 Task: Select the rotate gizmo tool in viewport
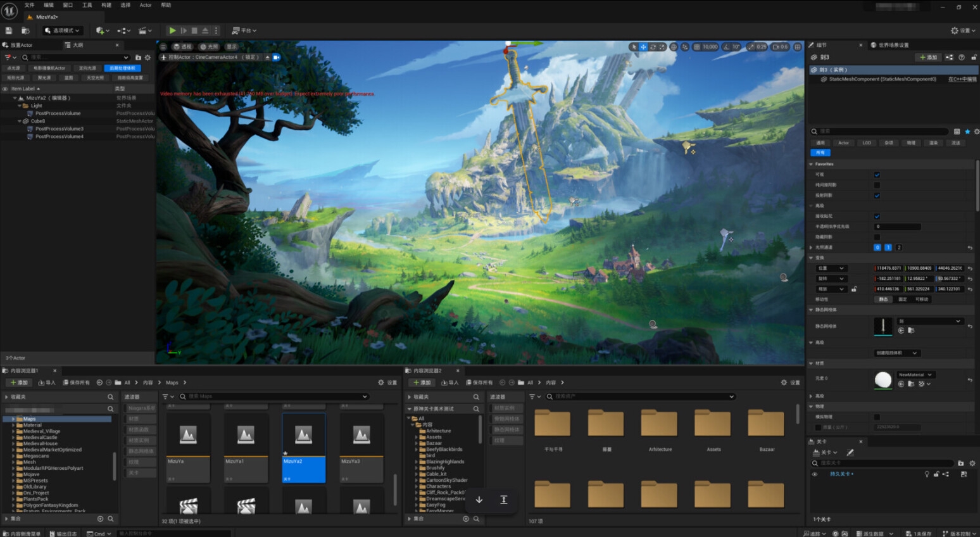pyautogui.click(x=653, y=47)
